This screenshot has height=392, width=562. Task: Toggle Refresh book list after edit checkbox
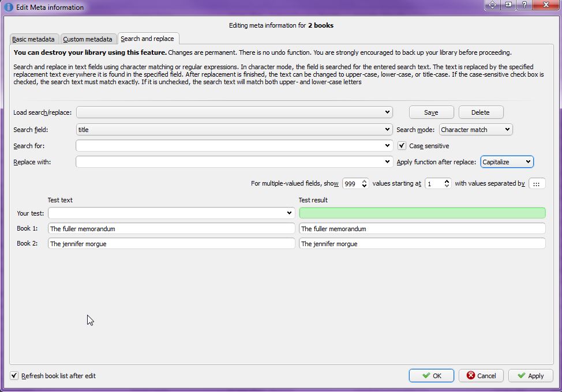coord(14,375)
